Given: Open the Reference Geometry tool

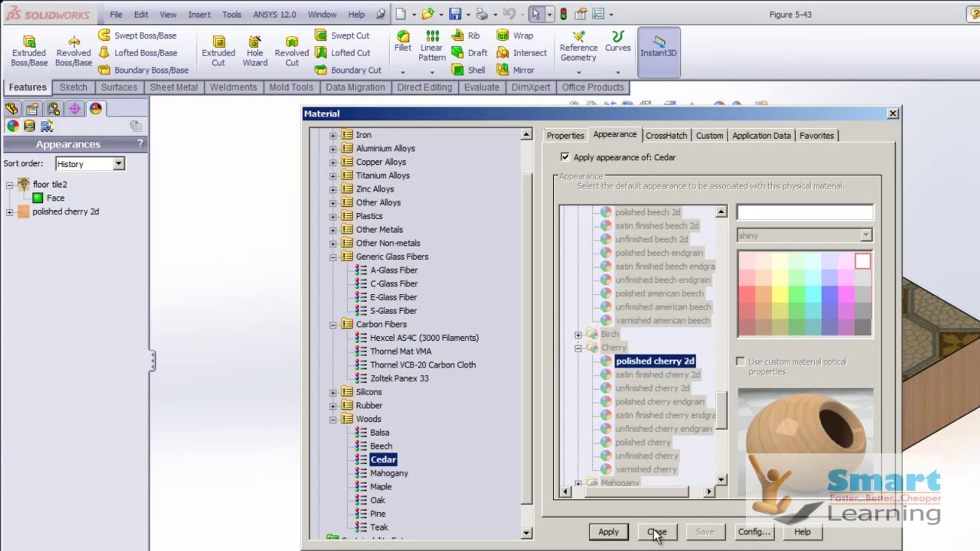Looking at the screenshot, I should tap(578, 37).
